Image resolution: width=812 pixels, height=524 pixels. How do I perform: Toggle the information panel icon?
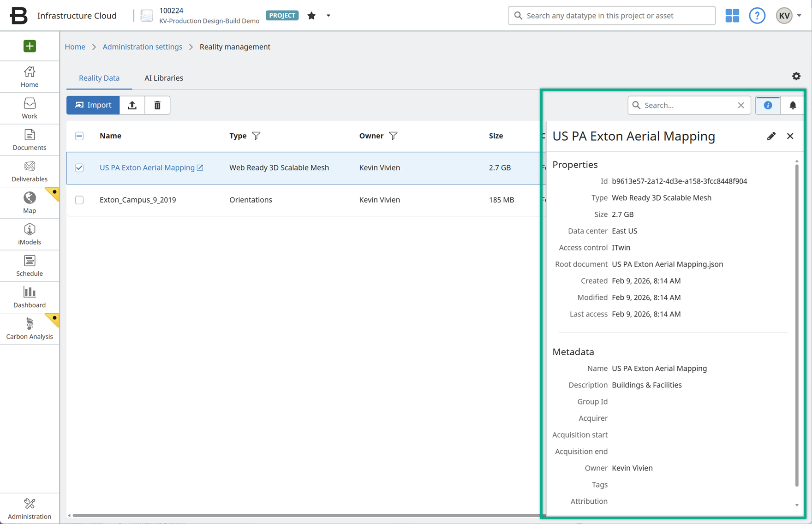click(768, 105)
